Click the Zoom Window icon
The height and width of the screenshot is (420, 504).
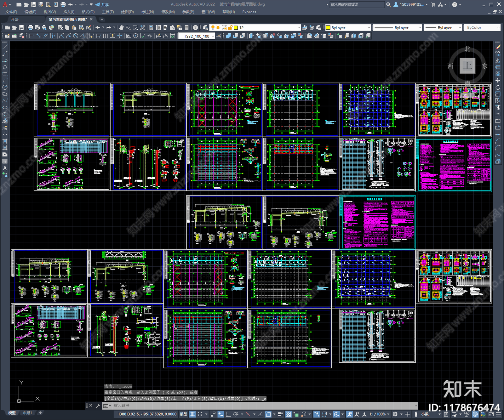pos(135,28)
